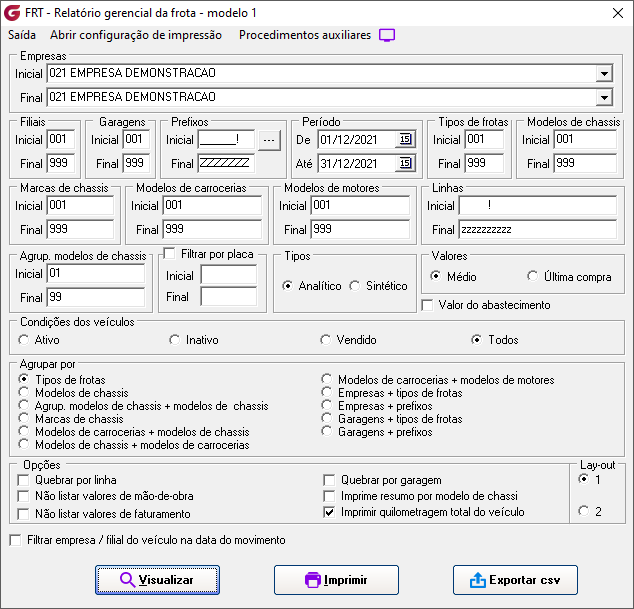The image size is (634, 609).
Task: Select Vendido vehicle condition
Action: coord(325,340)
